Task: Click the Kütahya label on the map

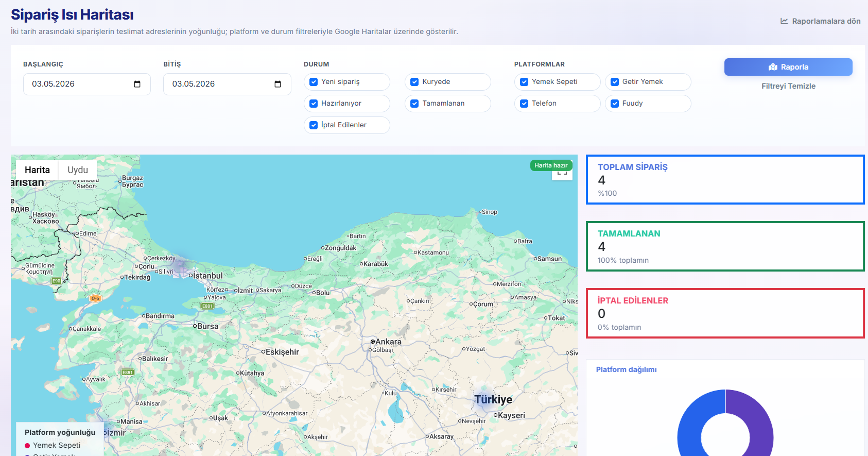Action: pos(252,373)
